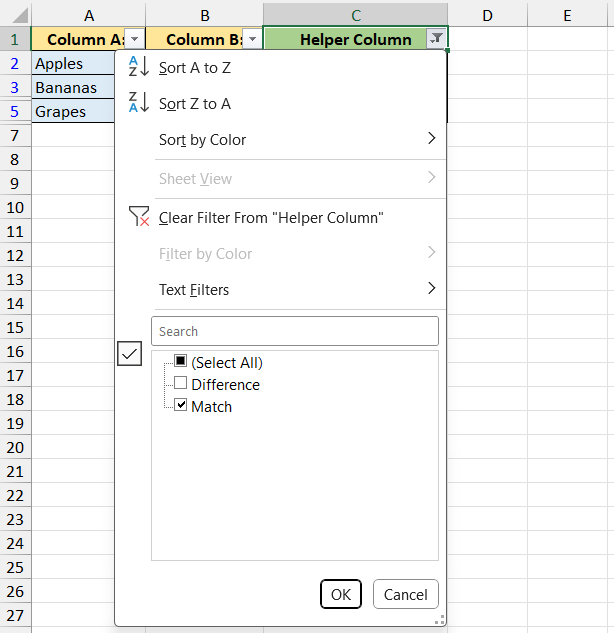This screenshot has height=633, width=614.
Task: Click the Sheet View menu item
Action: pos(281,178)
